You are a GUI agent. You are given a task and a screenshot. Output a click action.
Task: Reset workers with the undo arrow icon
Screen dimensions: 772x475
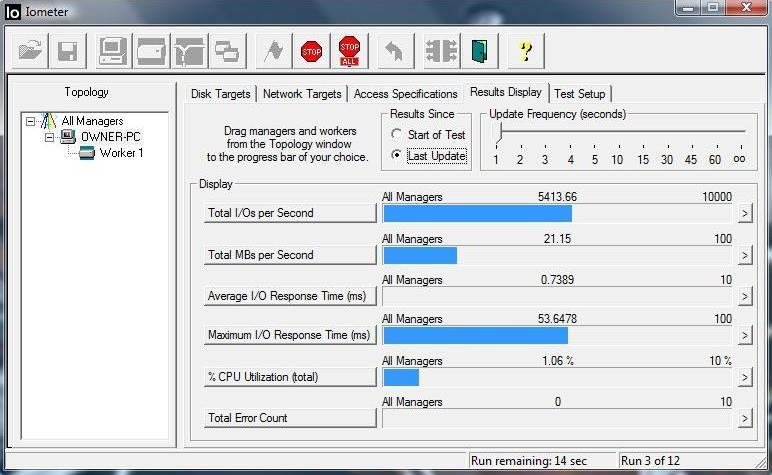[x=395, y=51]
